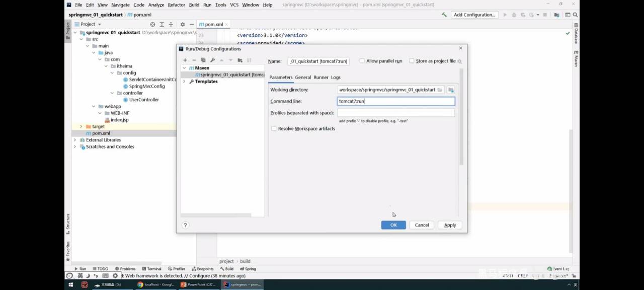This screenshot has width=644, height=290.
Task: Switch to the Chrome localhost taskbar item
Action: (x=156, y=284)
